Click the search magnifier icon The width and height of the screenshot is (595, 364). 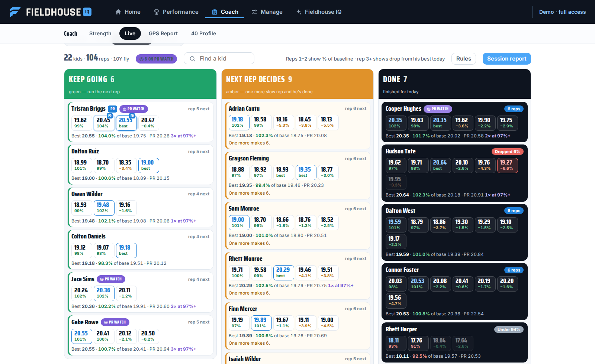(x=193, y=59)
